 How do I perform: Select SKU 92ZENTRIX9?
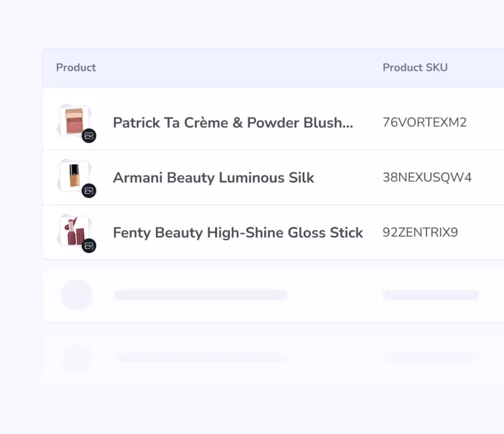420,233
